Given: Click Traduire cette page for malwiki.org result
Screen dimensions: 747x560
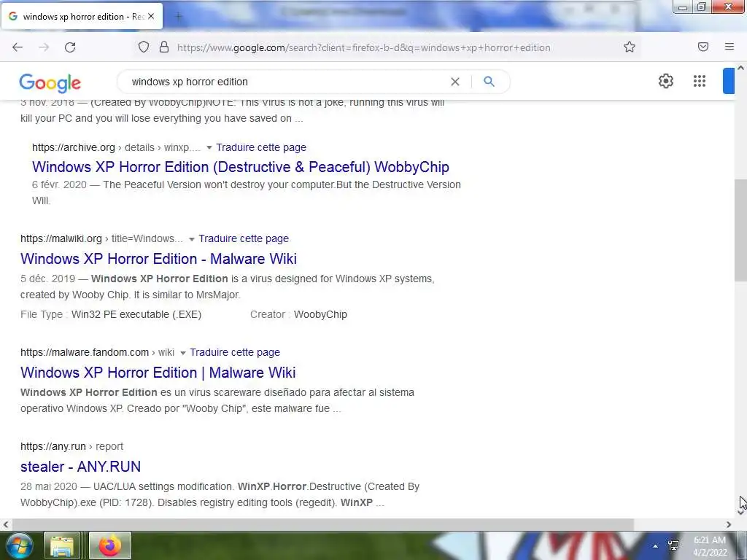Looking at the screenshot, I should pyautogui.click(x=244, y=238).
